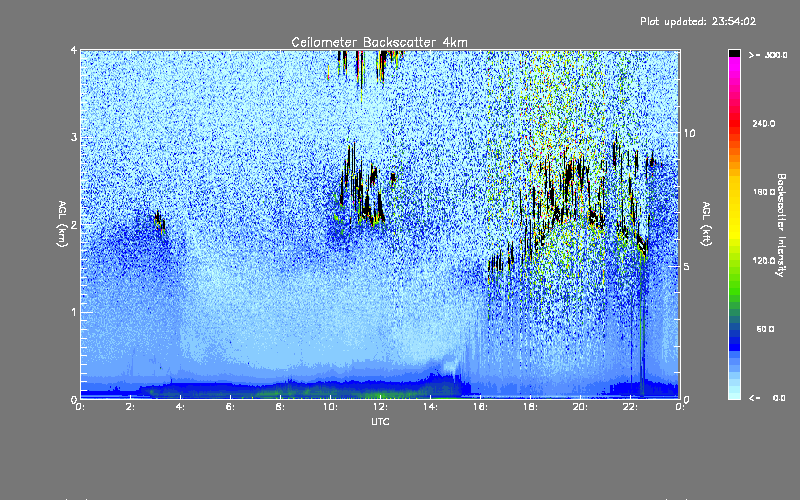
Task: Click the 'Plot updated: 23:54:02' timestamp
Action: (x=698, y=21)
